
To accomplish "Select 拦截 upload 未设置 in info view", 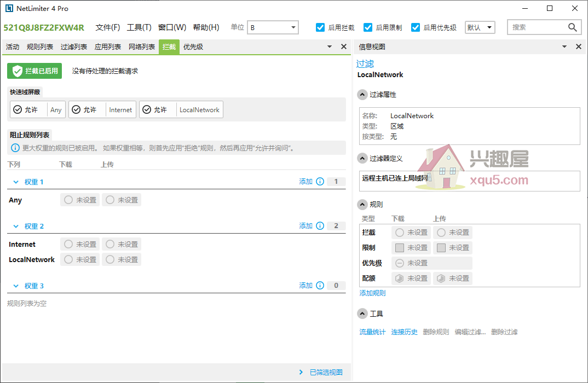I will coord(441,233).
